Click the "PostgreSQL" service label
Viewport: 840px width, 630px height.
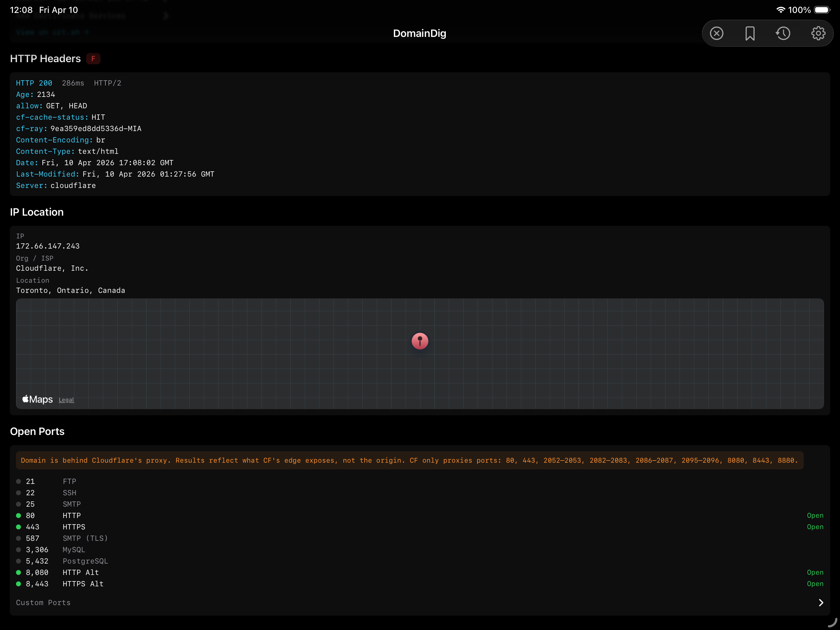(x=85, y=561)
